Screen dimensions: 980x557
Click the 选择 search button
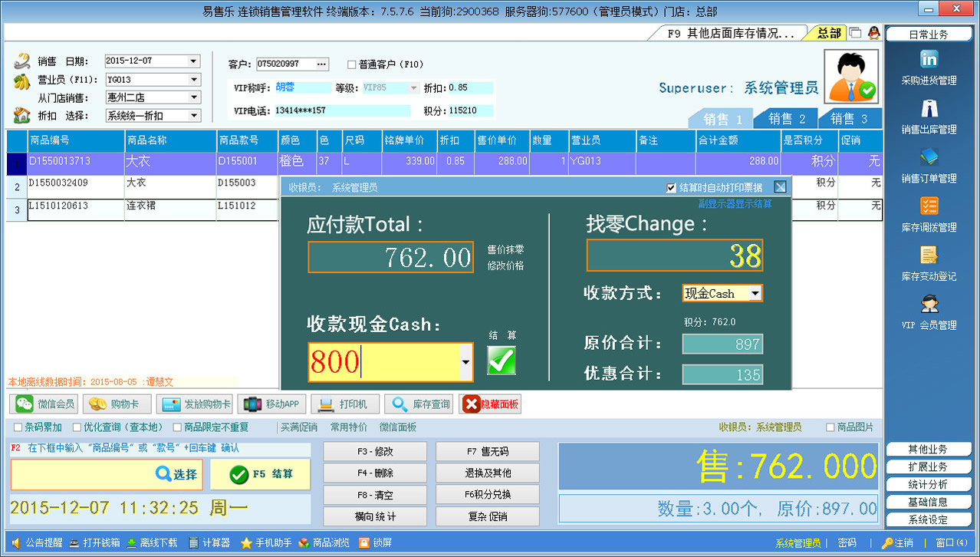176,474
